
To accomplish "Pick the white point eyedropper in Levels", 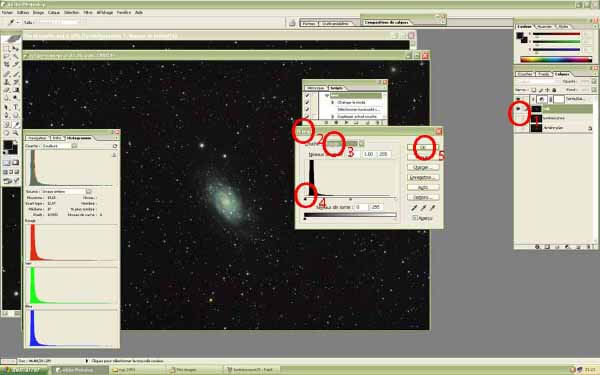I will tap(432, 208).
